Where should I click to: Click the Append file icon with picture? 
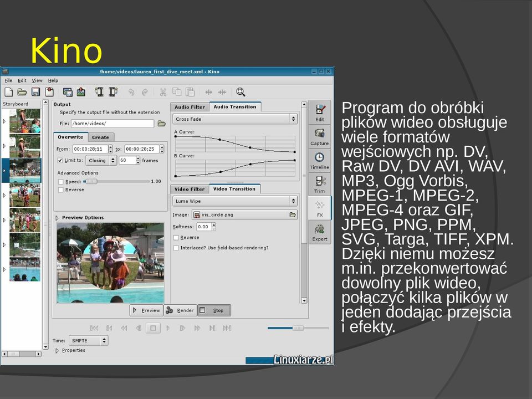[x=81, y=92]
